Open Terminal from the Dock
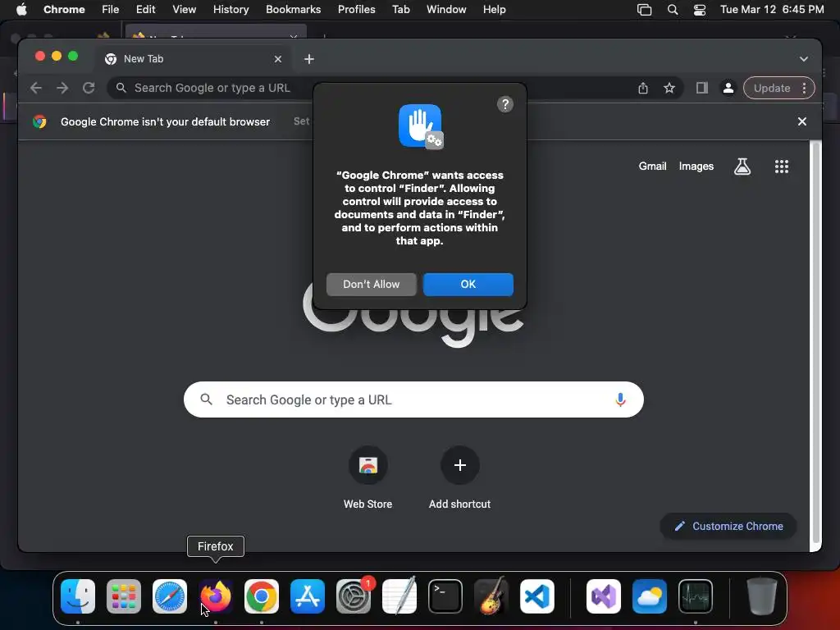This screenshot has width=840, height=630. pos(445,596)
